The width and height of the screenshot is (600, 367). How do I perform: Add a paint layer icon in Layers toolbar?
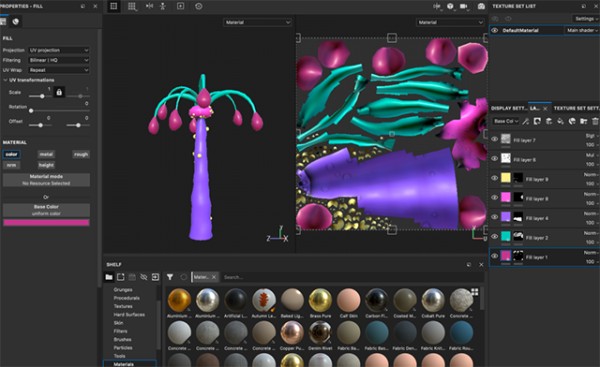pos(549,121)
